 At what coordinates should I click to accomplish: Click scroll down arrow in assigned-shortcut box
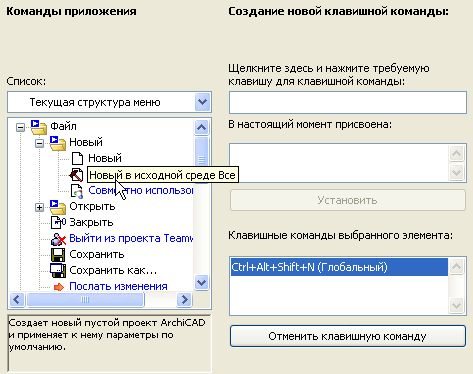point(456,173)
